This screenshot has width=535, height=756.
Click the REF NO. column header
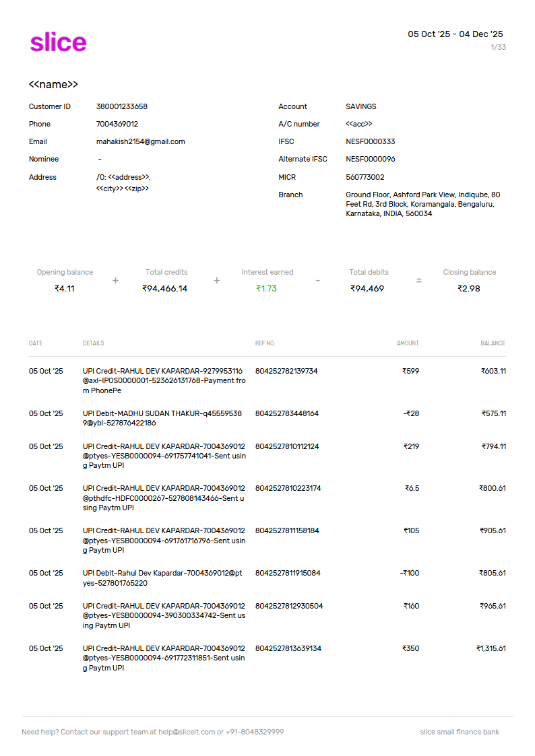click(265, 343)
